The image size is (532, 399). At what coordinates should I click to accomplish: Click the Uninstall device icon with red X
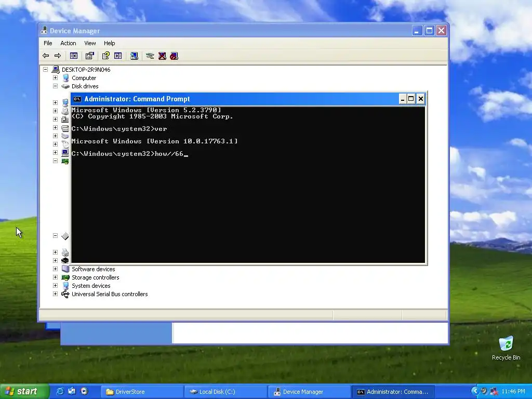162,56
